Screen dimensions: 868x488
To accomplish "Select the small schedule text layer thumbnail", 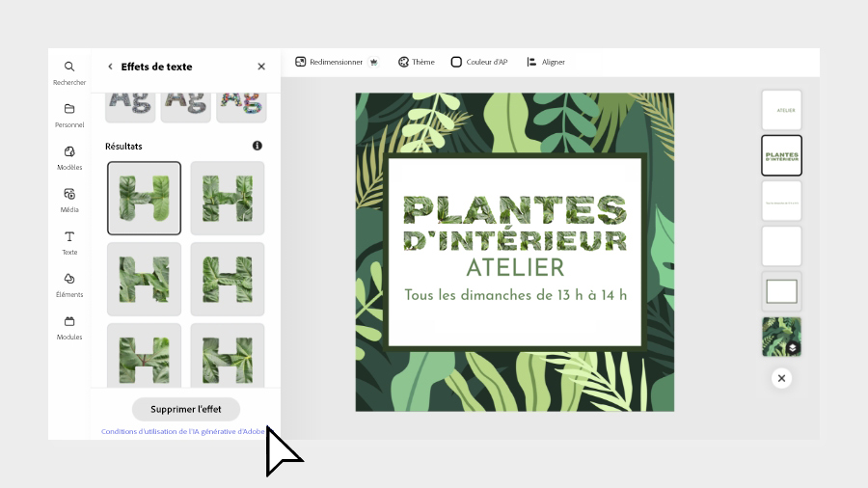I will click(781, 201).
